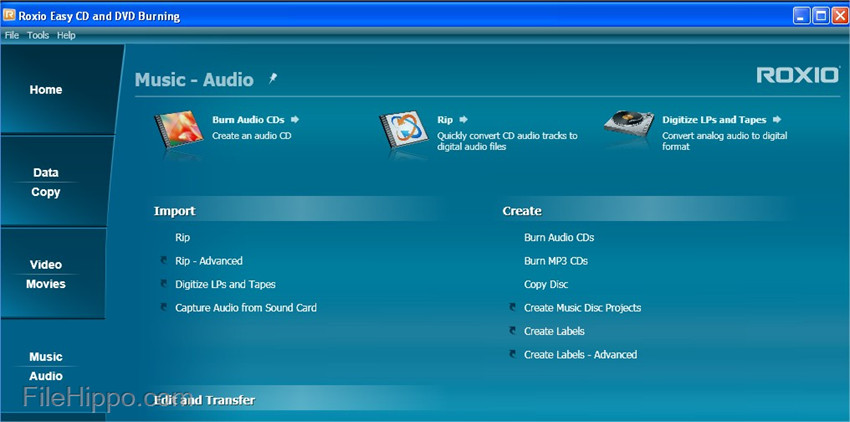Click the arrow next to Rip heading
This screenshot has width=850, height=422.
[464, 120]
